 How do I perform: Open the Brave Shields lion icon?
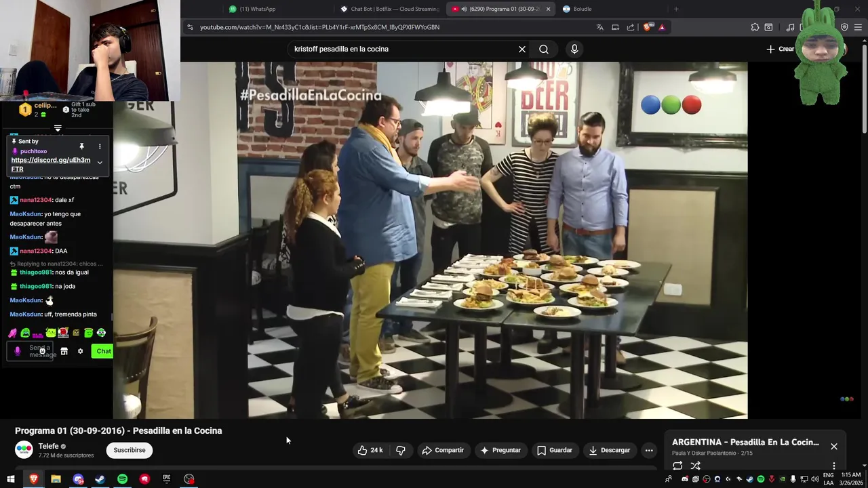pyautogui.click(x=647, y=27)
